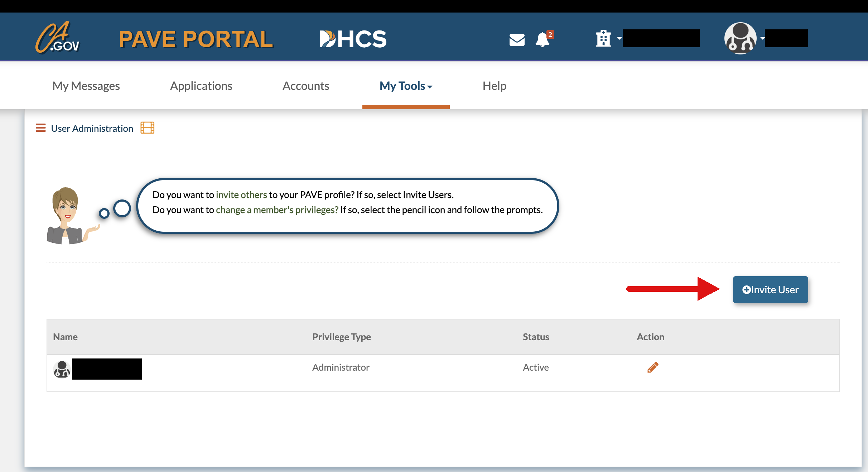Follow 'change a member's privileges?' link

pyautogui.click(x=277, y=209)
